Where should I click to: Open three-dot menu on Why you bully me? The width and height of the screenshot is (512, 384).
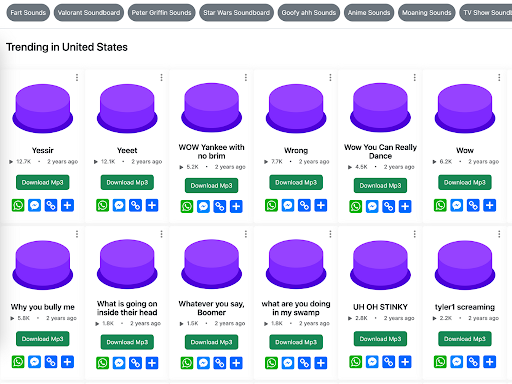pyautogui.click(x=77, y=234)
